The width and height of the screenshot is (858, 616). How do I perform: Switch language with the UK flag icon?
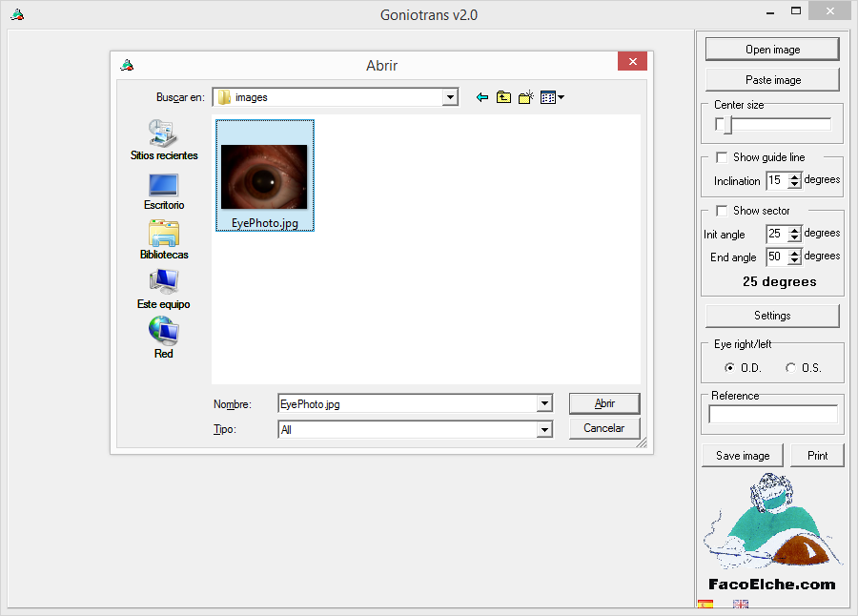pos(741,605)
